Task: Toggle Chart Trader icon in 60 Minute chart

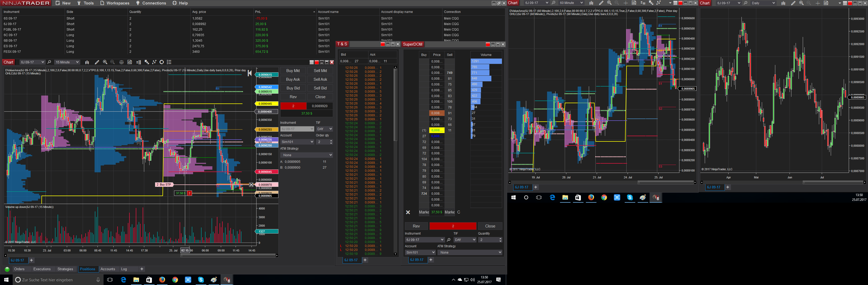Action: [643, 3]
